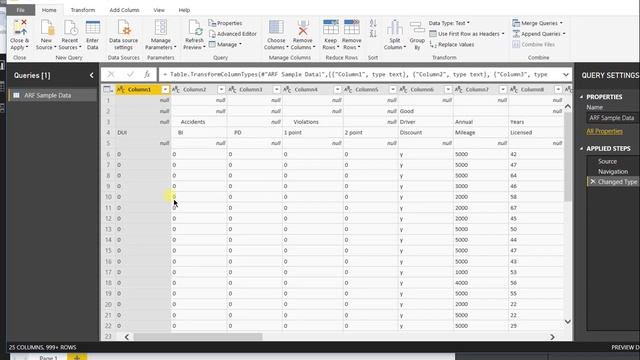Open Column6 filter dropdown
Screen dimensions: 640x360
448,89
